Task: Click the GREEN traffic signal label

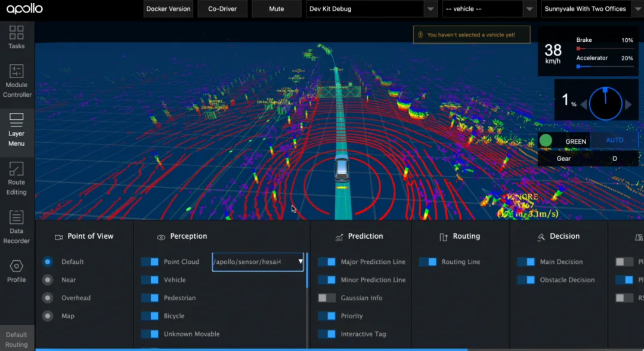Action: [575, 141]
